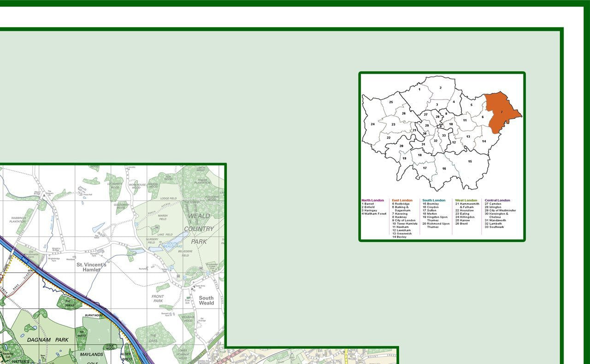Expand the Central London legend column

496,200
